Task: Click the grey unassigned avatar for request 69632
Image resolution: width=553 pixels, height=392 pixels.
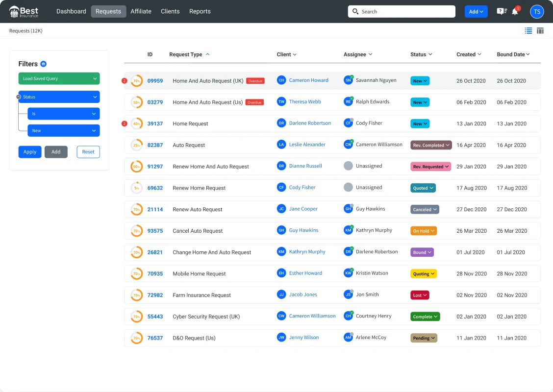Action: pyautogui.click(x=348, y=187)
